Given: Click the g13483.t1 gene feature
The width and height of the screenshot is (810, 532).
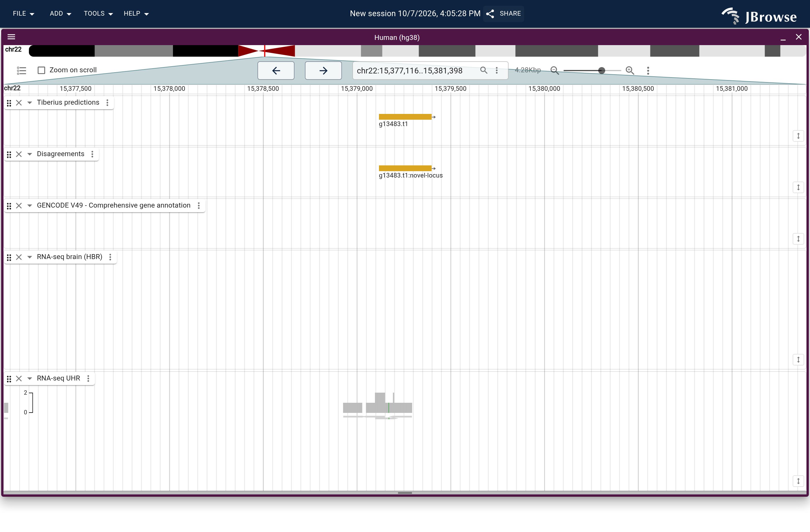Looking at the screenshot, I should point(405,117).
